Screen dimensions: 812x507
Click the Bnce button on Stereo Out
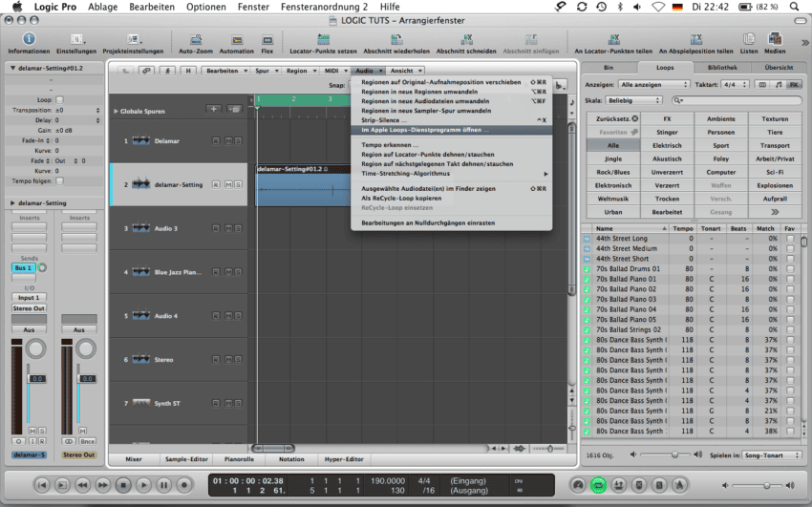87,441
